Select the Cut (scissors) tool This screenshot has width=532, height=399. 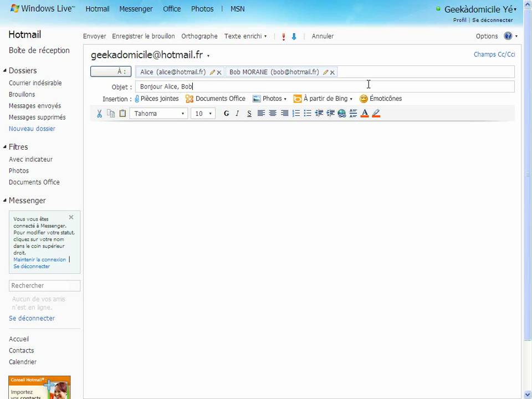point(99,113)
